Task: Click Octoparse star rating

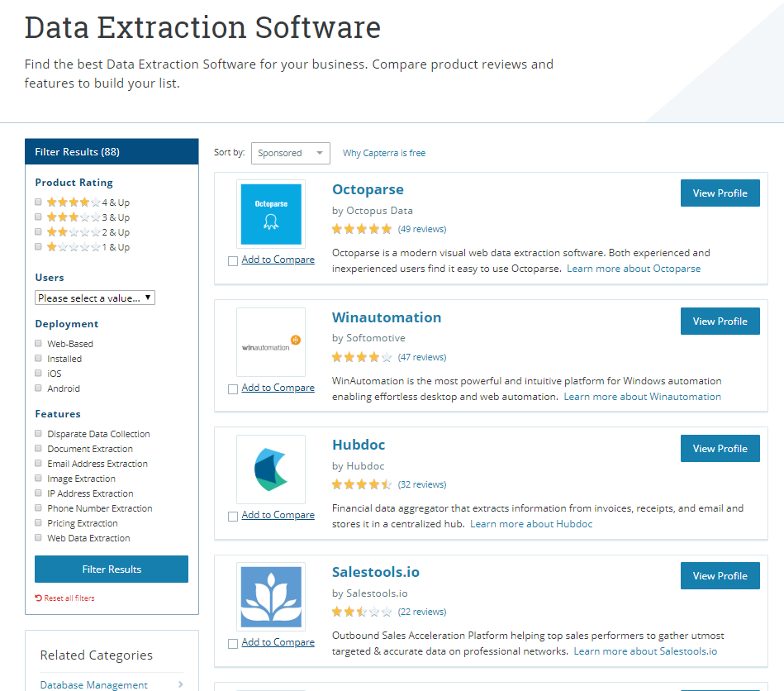Action: point(362,229)
